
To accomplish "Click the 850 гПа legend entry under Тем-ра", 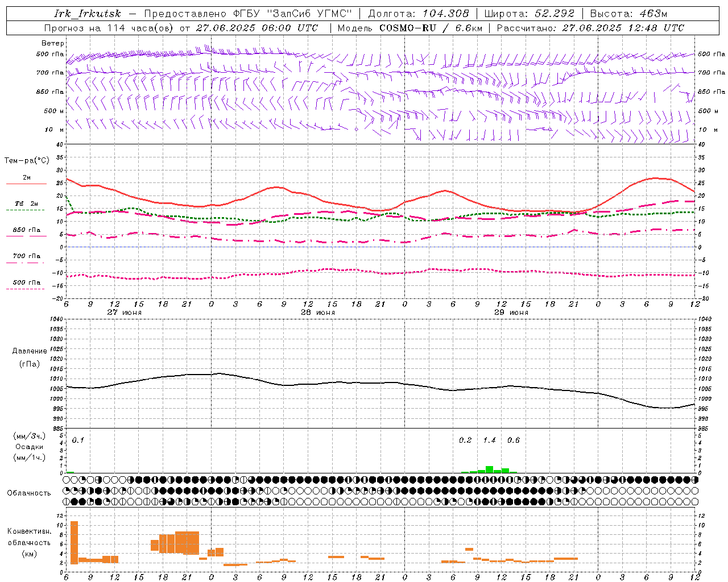I will (26, 230).
